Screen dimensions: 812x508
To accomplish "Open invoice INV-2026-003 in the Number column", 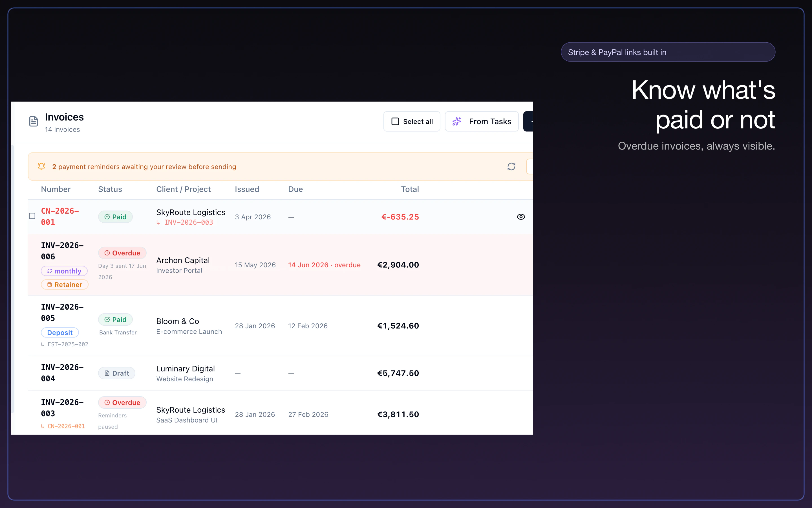I will tap(62, 408).
